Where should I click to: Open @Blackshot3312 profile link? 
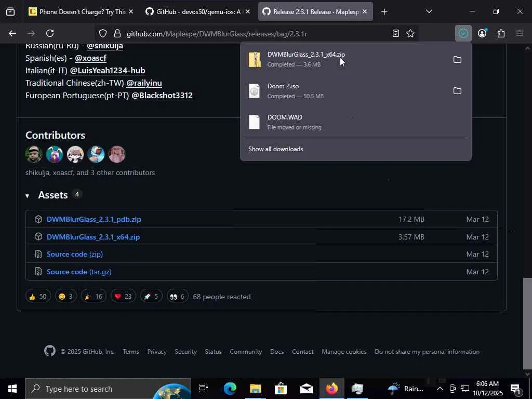[162, 96]
